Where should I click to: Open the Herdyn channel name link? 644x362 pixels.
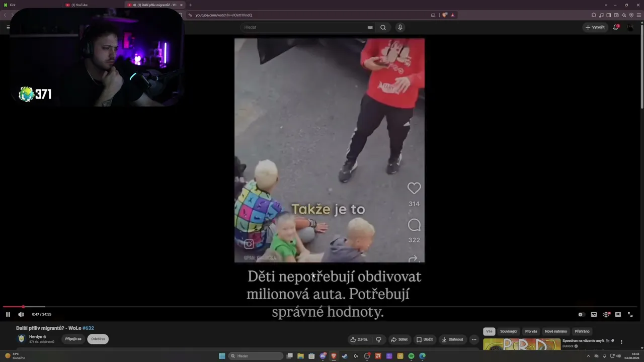[36, 337]
